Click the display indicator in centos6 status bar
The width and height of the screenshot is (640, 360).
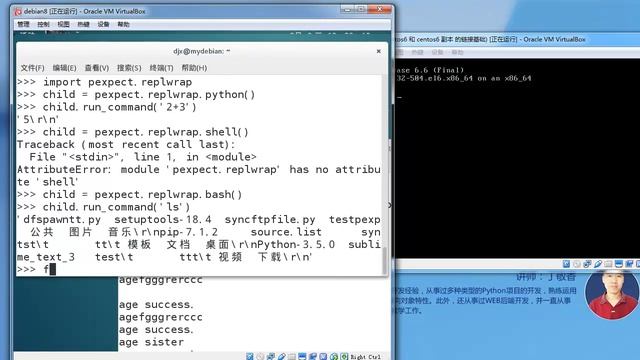pos(619,264)
